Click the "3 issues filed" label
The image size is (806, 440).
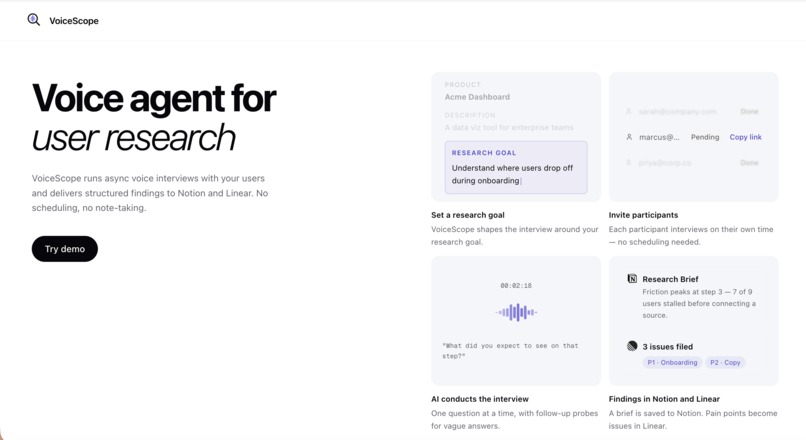pyautogui.click(x=668, y=346)
